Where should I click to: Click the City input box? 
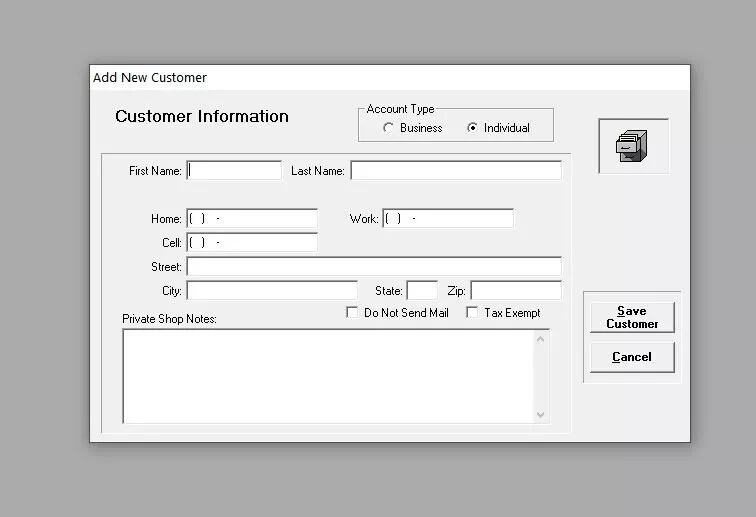pyautogui.click(x=272, y=290)
